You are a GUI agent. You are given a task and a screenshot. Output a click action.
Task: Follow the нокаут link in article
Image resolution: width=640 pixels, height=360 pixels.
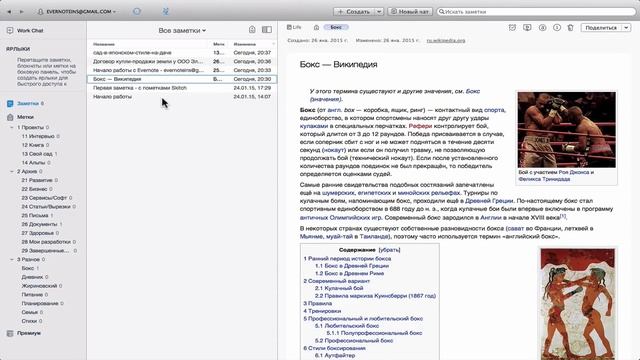click(x=334, y=150)
